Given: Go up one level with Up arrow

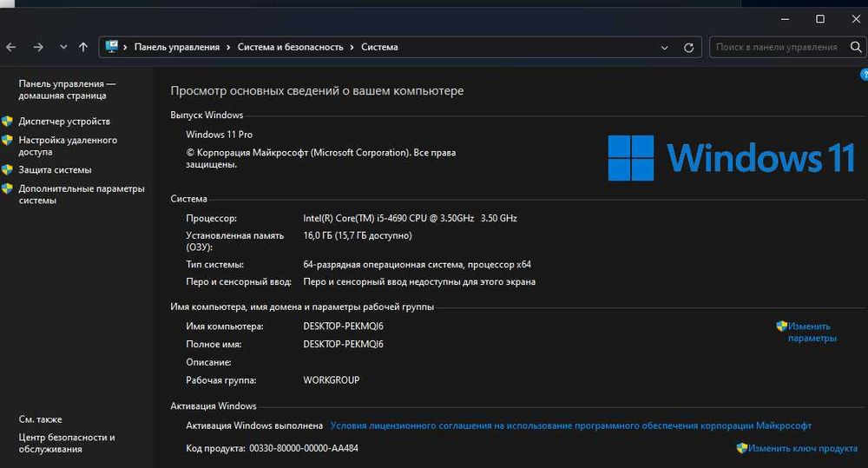Looking at the screenshot, I should click(x=83, y=48).
